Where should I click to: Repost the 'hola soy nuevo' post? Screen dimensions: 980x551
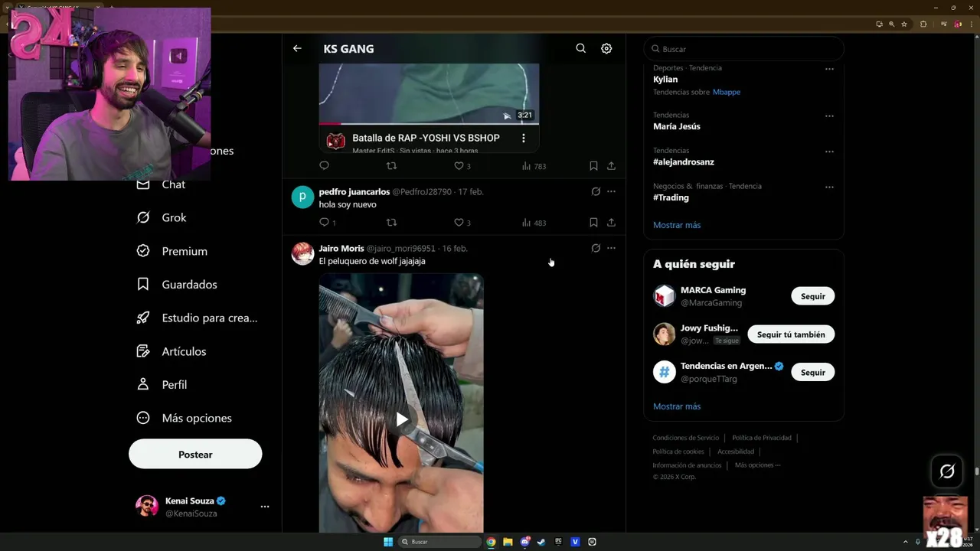[391, 222]
